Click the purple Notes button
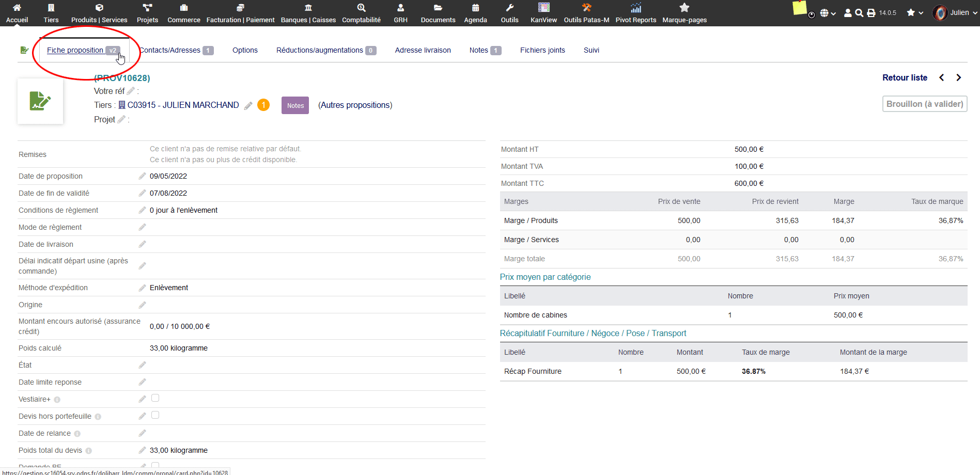The width and height of the screenshot is (980, 475). (x=295, y=105)
